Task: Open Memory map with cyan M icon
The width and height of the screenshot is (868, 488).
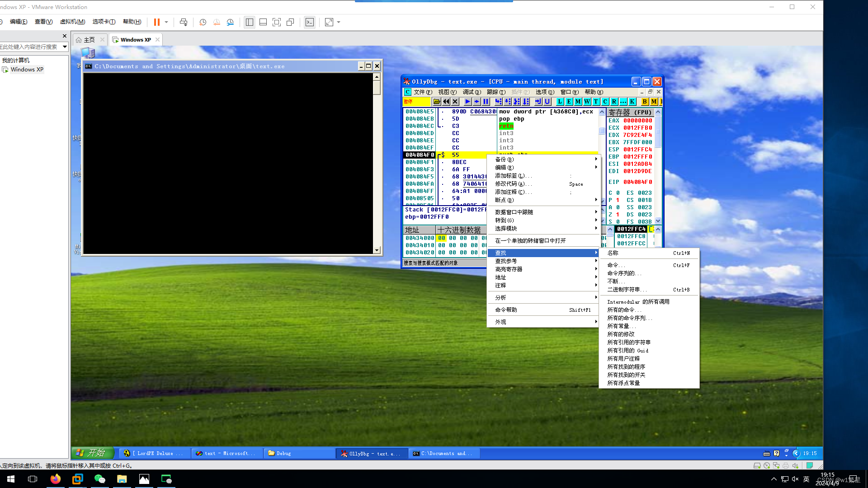Action: tap(578, 102)
